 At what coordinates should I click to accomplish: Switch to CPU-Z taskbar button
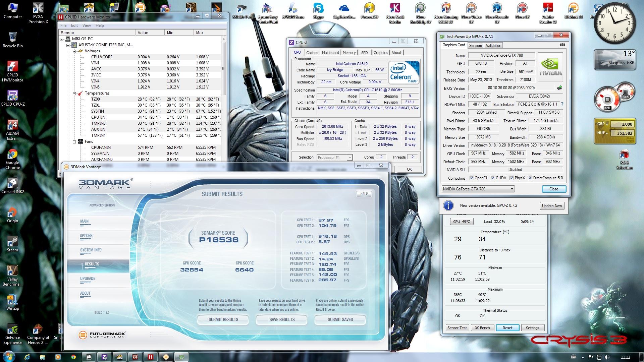pyautogui.click(x=104, y=357)
